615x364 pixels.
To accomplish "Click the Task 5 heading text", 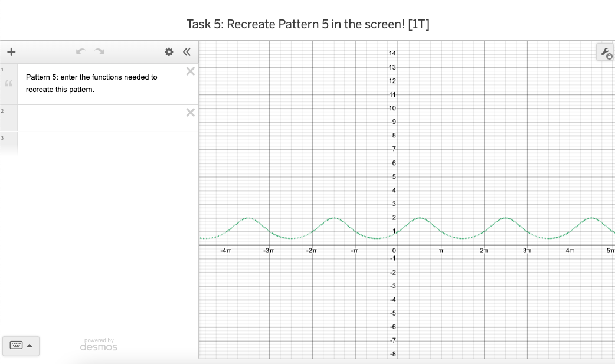I will tap(308, 24).
